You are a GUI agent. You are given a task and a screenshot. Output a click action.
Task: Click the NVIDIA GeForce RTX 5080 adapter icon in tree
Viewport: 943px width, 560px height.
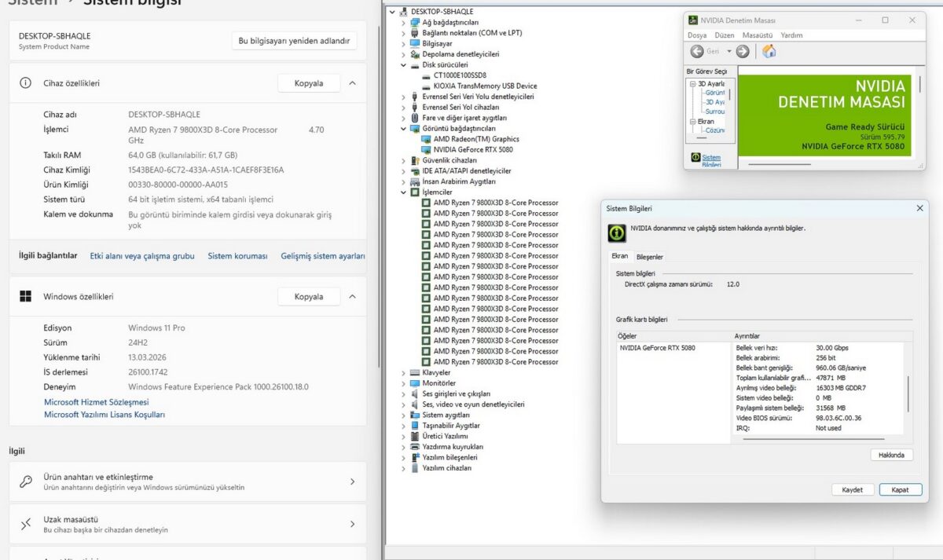point(426,149)
